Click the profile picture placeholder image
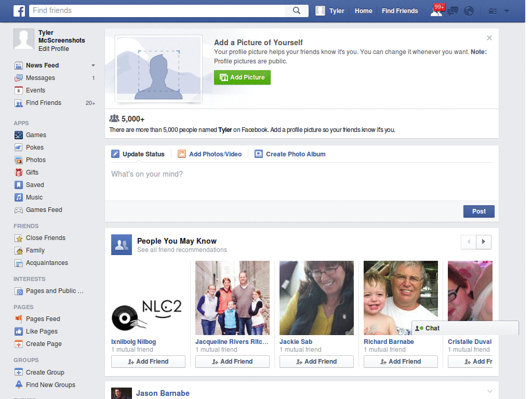Screen dimensions: 532x399 click(158, 69)
